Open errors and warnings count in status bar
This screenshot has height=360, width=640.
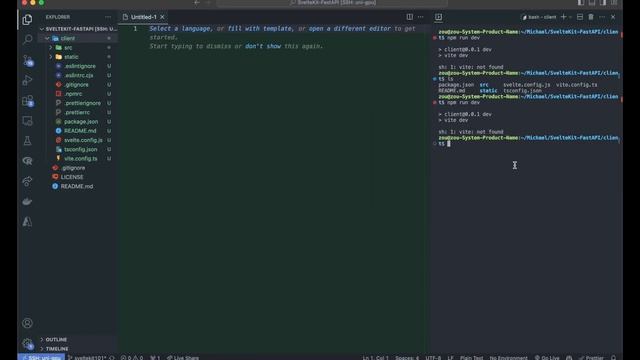[132, 358]
